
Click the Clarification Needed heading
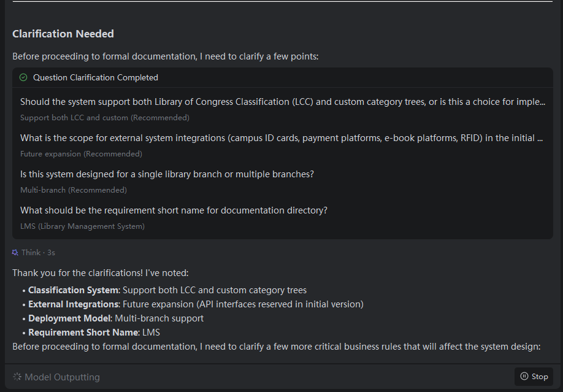pos(63,34)
